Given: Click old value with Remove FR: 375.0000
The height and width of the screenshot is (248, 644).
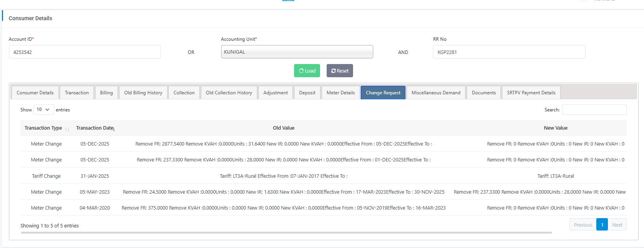Looking at the screenshot, I should [284, 208].
